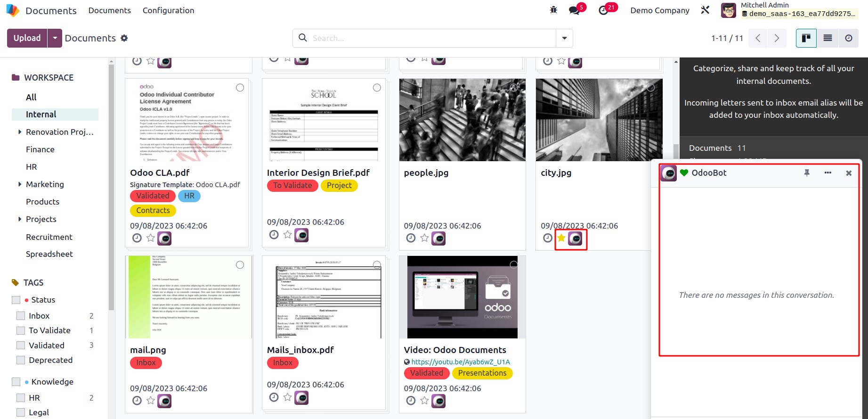Select the Finance workspace

pos(40,149)
